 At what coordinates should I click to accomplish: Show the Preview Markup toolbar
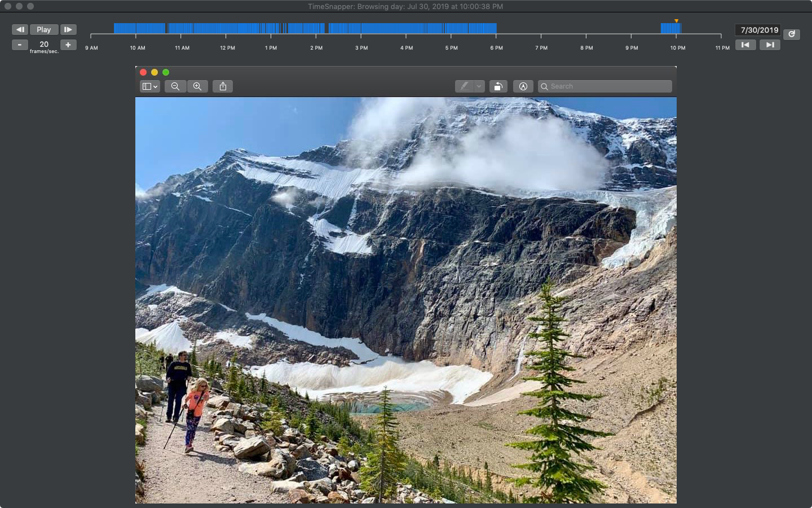coord(523,86)
